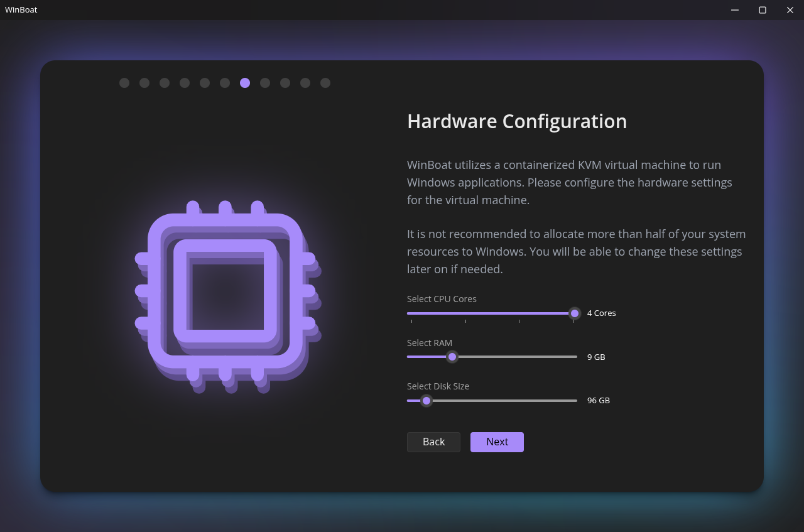Click the sixth step indicator dot
This screenshot has width=804, height=532.
point(225,83)
